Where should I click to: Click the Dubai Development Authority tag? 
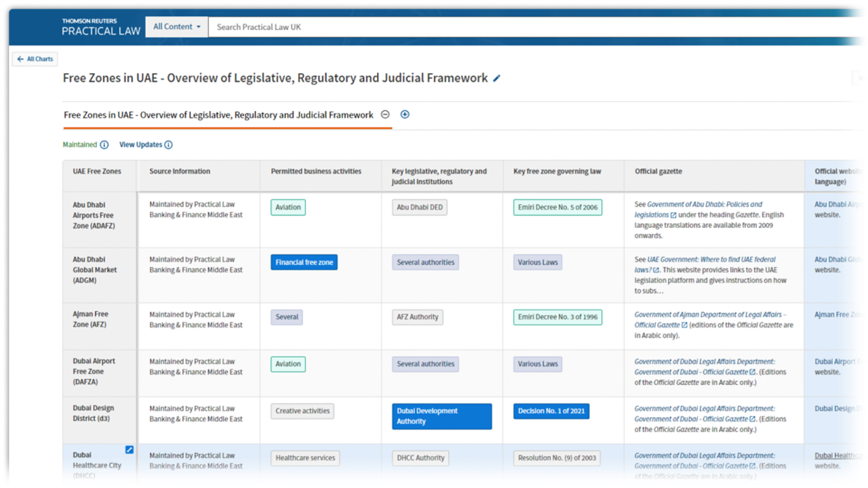click(x=441, y=416)
